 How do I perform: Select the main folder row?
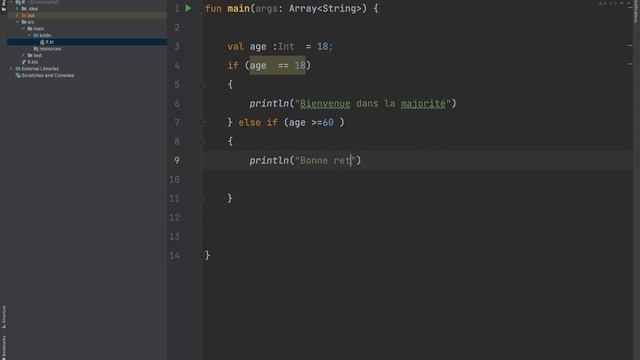point(87,29)
